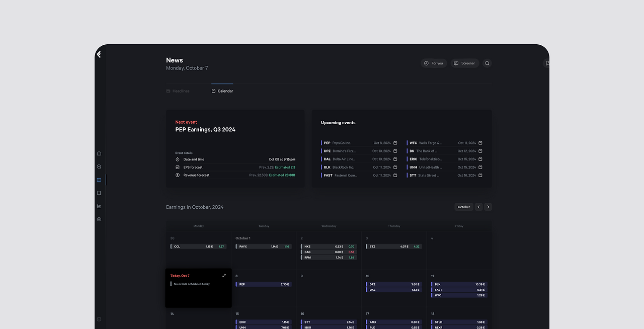Click the calendar icon in the UNH row

(x=480, y=167)
